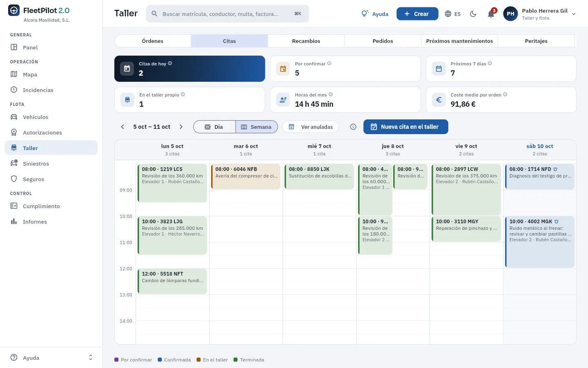
Task: Click purple Por confirmar legend swatch
Action: pyautogui.click(x=116, y=360)
